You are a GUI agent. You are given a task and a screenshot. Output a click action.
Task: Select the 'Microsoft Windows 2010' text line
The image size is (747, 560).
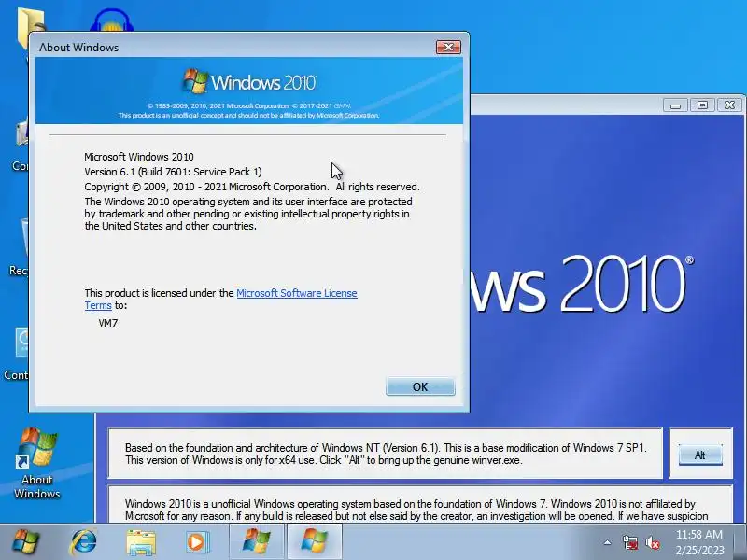point(139,157)
